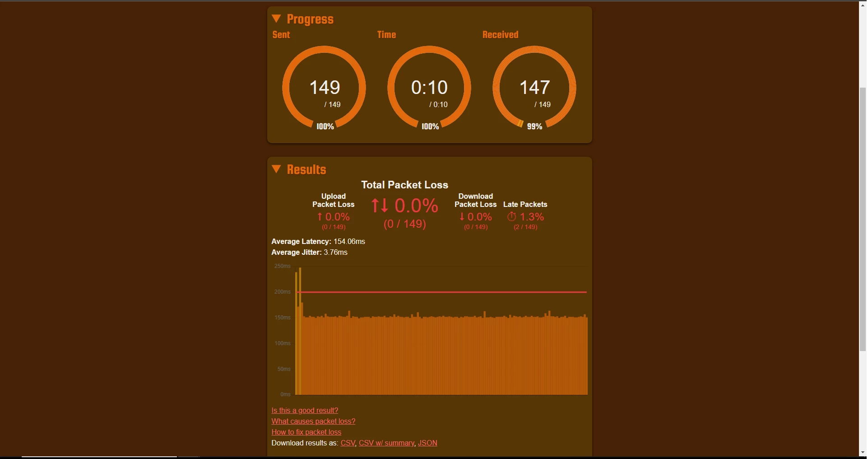Download results as JSON

pyautogui.click(x=427, y=443)
